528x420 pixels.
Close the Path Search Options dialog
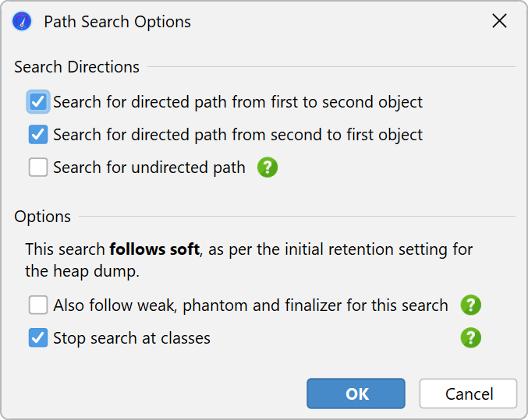tap(499, 21)
